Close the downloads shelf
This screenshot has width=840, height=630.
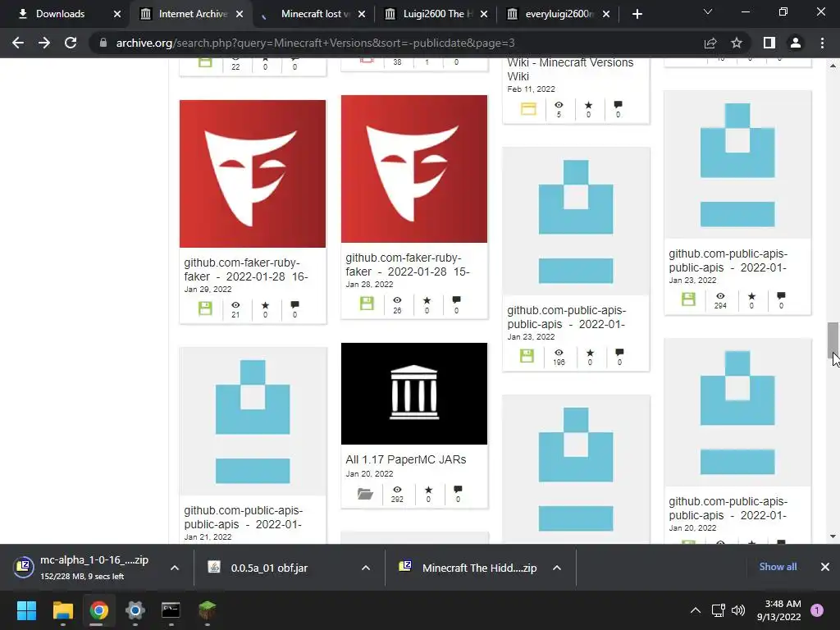(x=825, y=567)
